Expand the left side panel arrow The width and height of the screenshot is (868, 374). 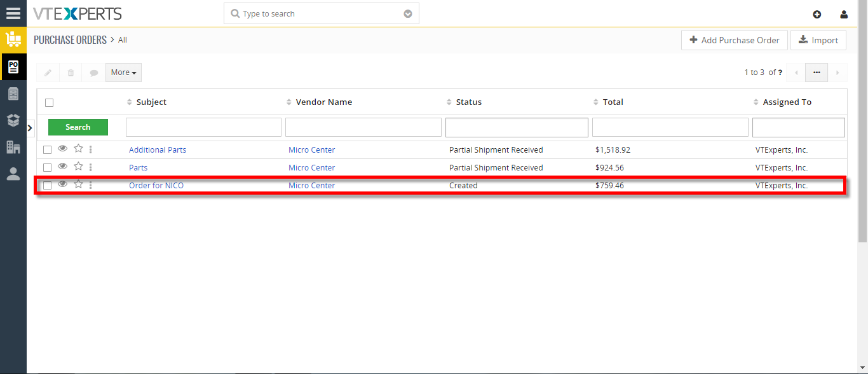[x=30, y=128]
